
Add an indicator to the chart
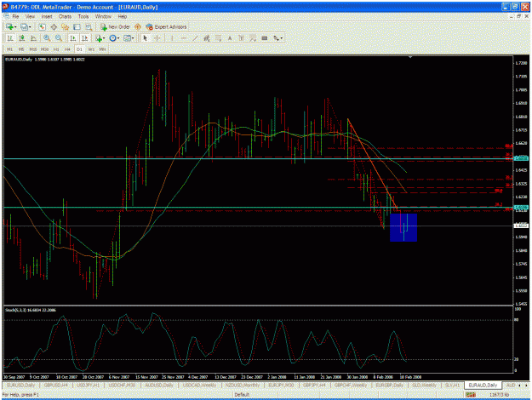pyautogui.click(x=99, y=38)
